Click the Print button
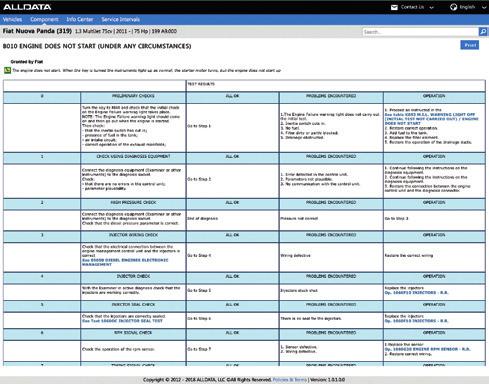Image resolution: width=489 pixels, height=384 pixels. tap(470, 45)
